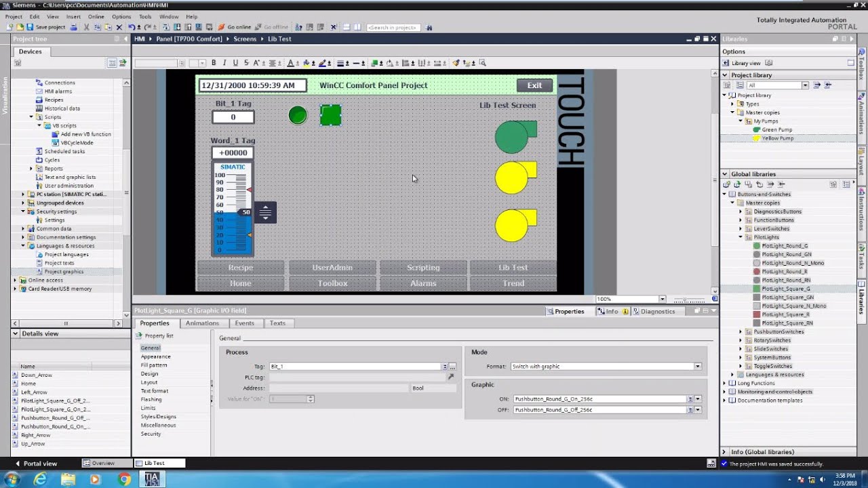Image resolution: width=868 pixels, height=488 pixels.
Task: Open the font color picker
Action: click(292, 63)
